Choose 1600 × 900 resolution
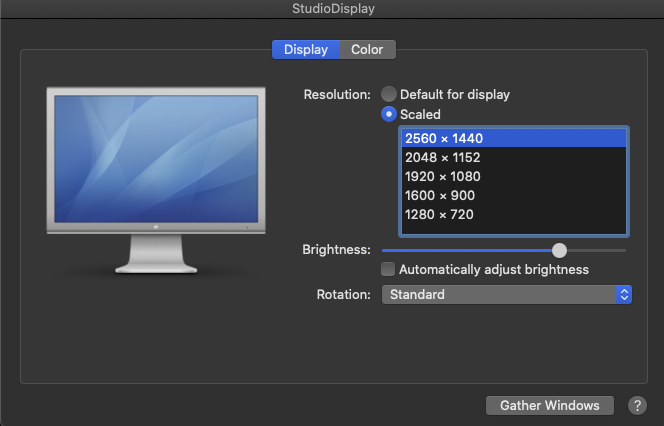This screenshot has width=664, height=426. [x=514, y=196]
